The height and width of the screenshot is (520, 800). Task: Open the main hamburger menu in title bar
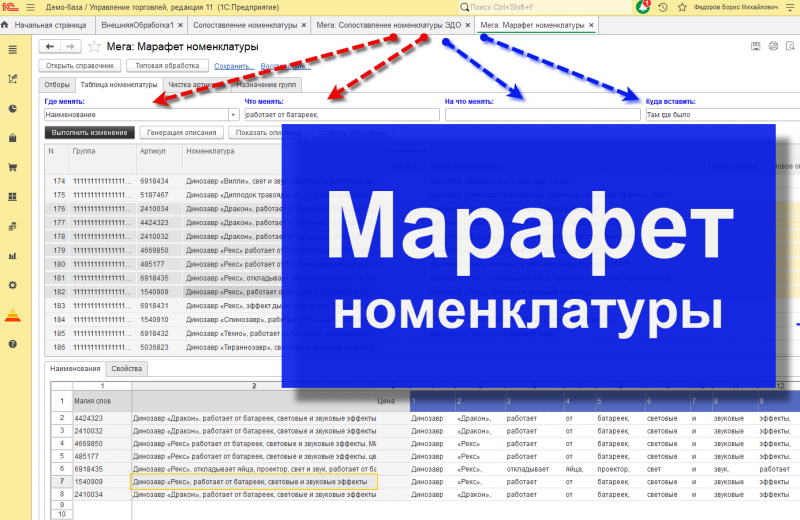point(31,7)
